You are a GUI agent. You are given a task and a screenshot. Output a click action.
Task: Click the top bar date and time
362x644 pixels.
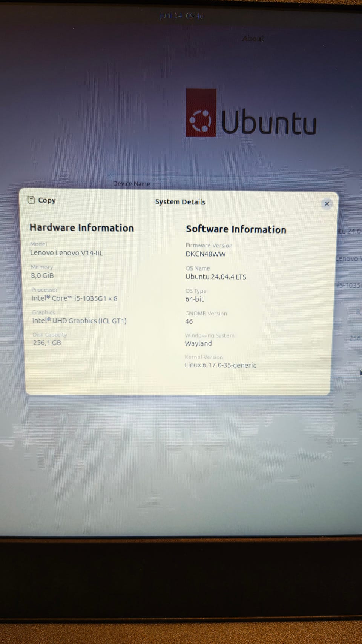pos(181,16)
